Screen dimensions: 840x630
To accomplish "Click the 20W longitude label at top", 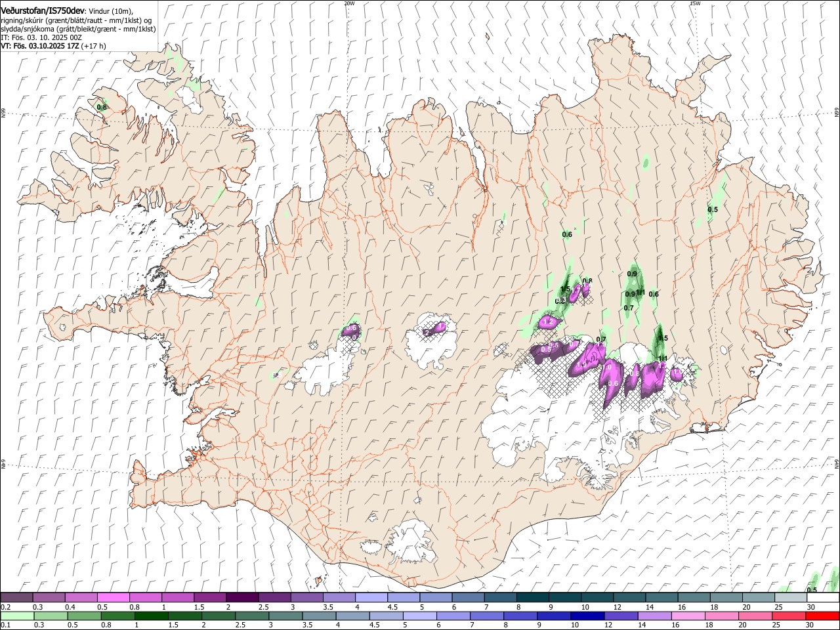I will (348, 3).
